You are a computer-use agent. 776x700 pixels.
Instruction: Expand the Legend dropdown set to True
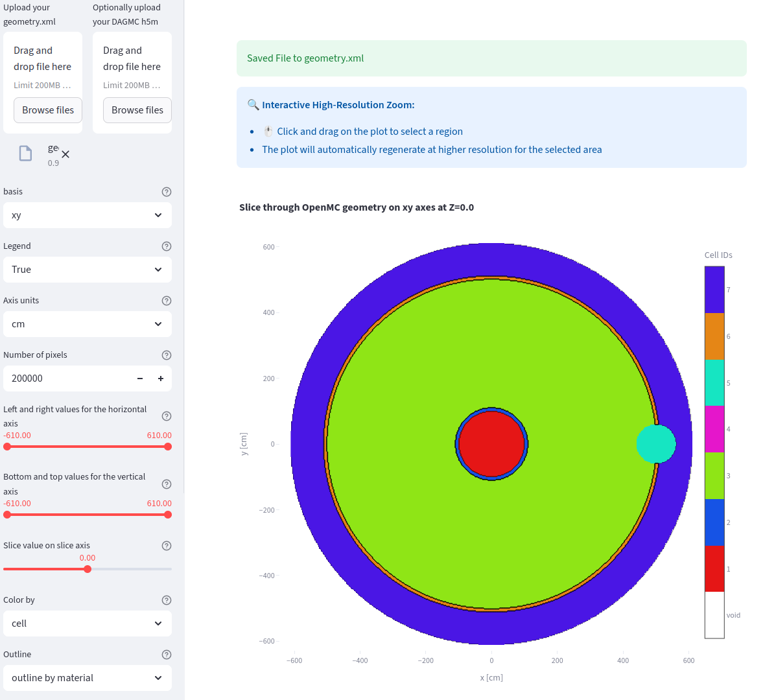point(88,270)
